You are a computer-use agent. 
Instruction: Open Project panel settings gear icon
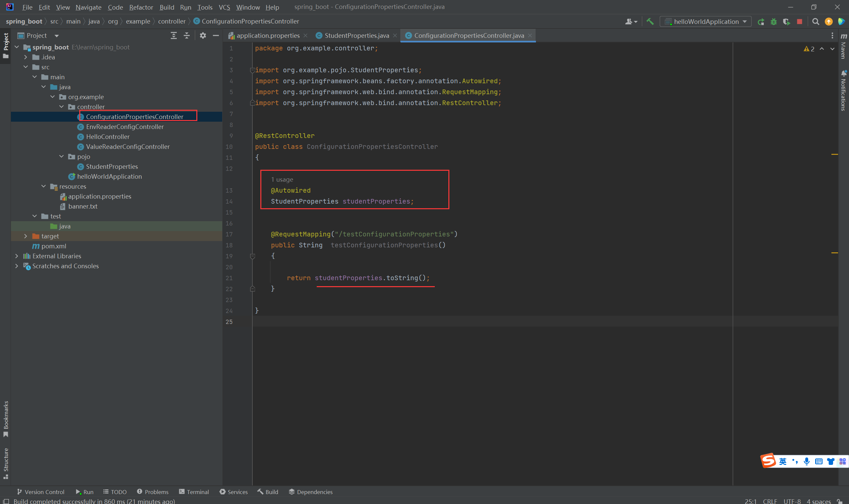(x=203, y=36)
